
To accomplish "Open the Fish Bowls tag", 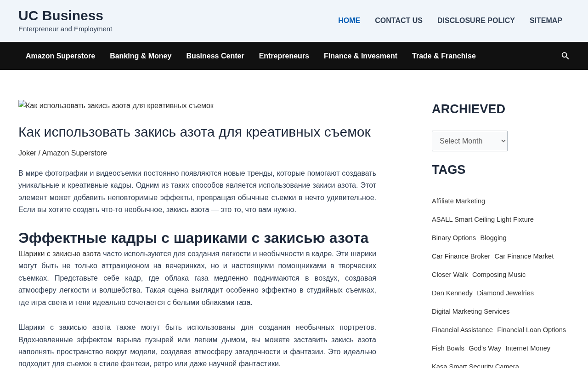I will (448, 348).
